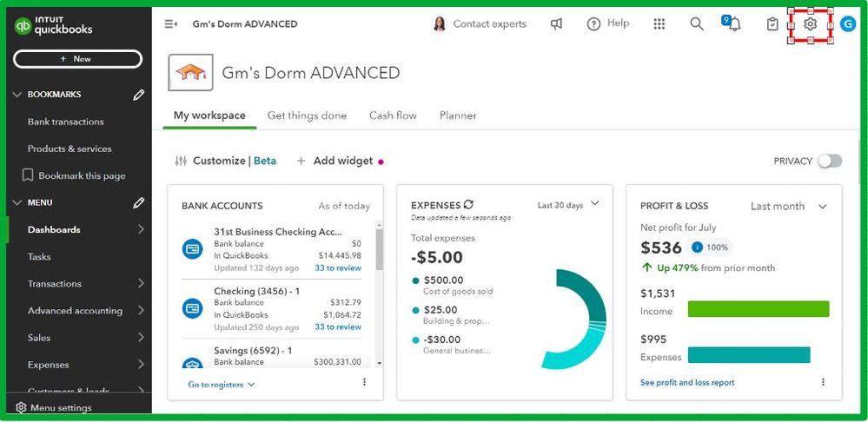Switch to the Cash flow tab
Viewport: 868px width, 422px height.
pyautogui.click(x=393, y=115)
